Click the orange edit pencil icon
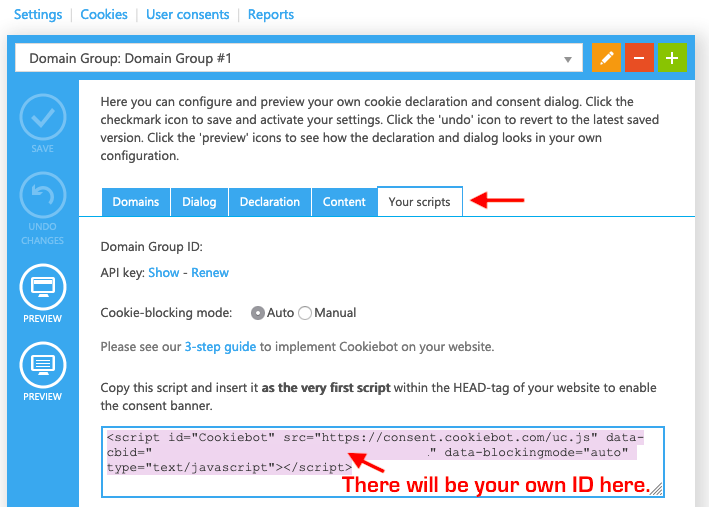This screenshot has height=507, width=709. click(606, 58)
